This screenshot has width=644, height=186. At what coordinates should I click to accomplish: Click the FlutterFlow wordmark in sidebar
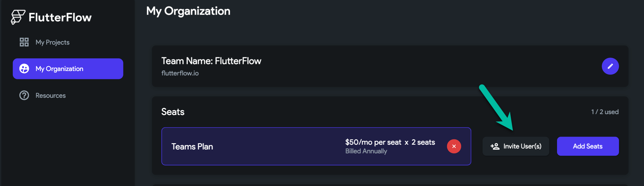[x=60, y=18]
